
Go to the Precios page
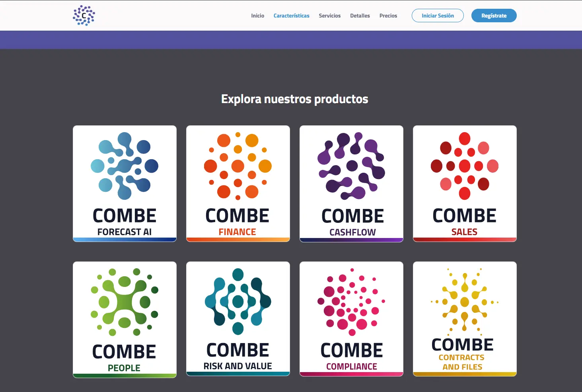click(388, 16)
